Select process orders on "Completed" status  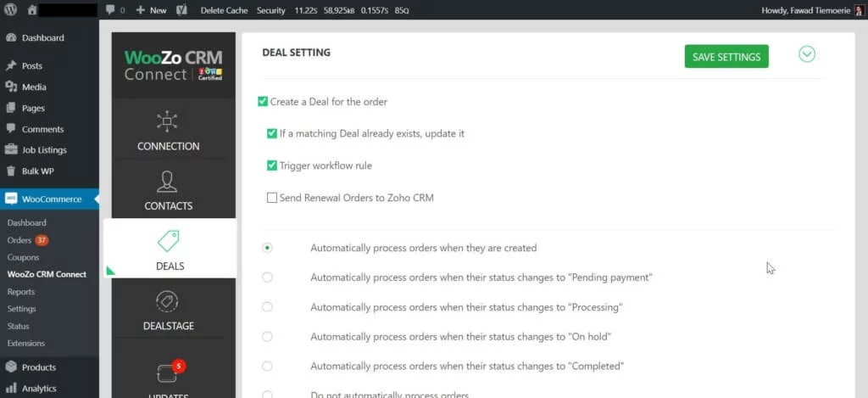[x=268, y=366]
